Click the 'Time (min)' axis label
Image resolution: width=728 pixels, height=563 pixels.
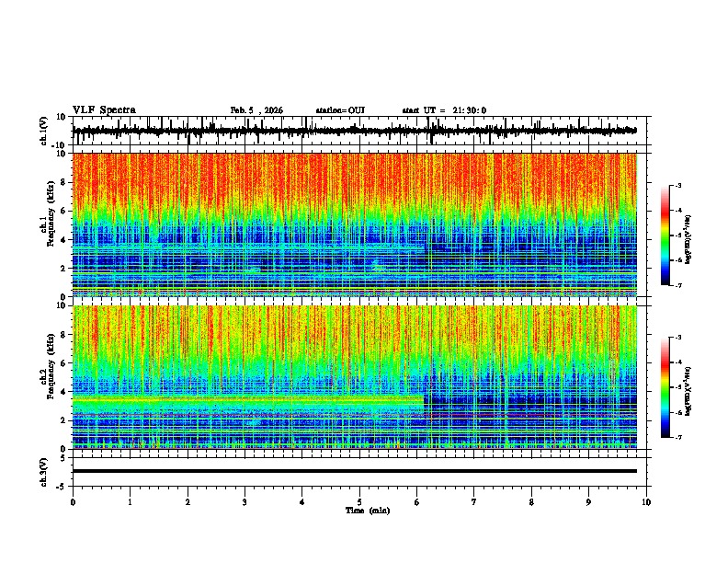(x=368, y=511)
